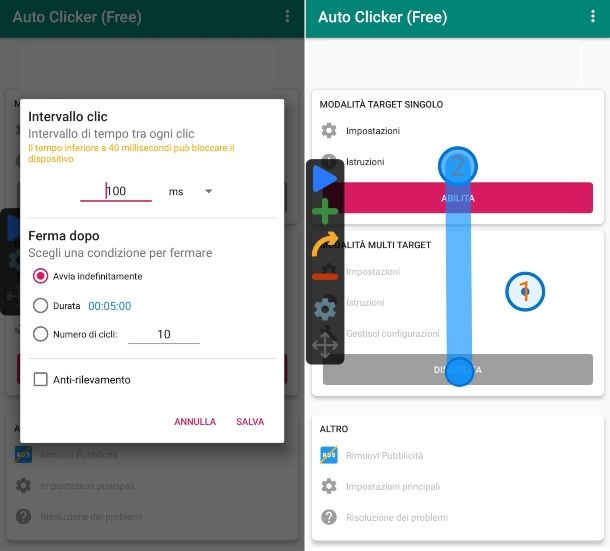Select click target number 1 circle
610x551 pixels.
coord(525,291)
